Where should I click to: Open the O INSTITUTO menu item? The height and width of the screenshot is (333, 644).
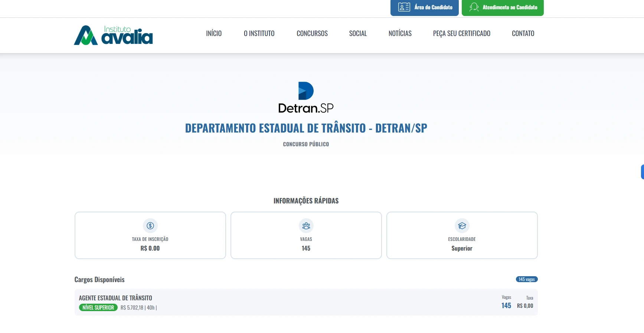[x=259, y=33]
